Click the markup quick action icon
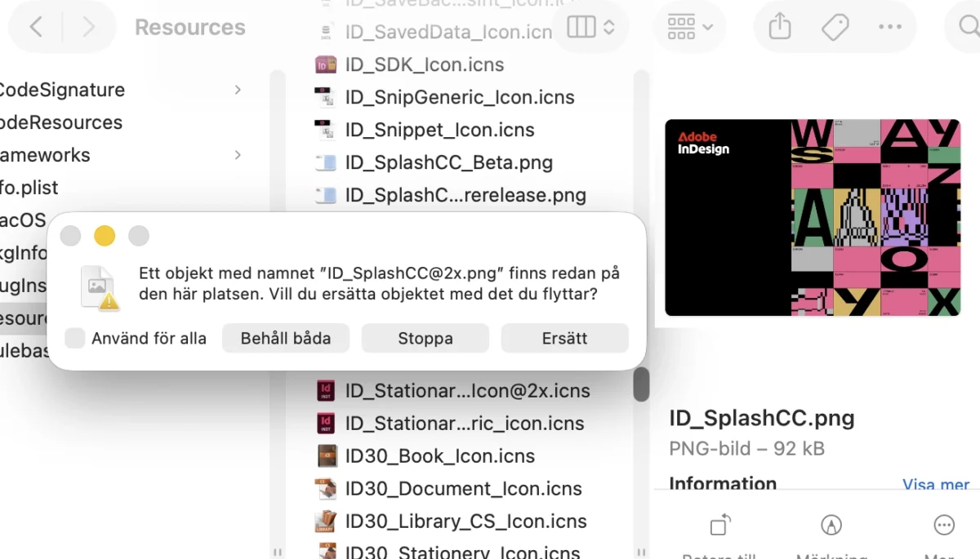The height and width of the screenshot is (559, 980). (831, 525)
